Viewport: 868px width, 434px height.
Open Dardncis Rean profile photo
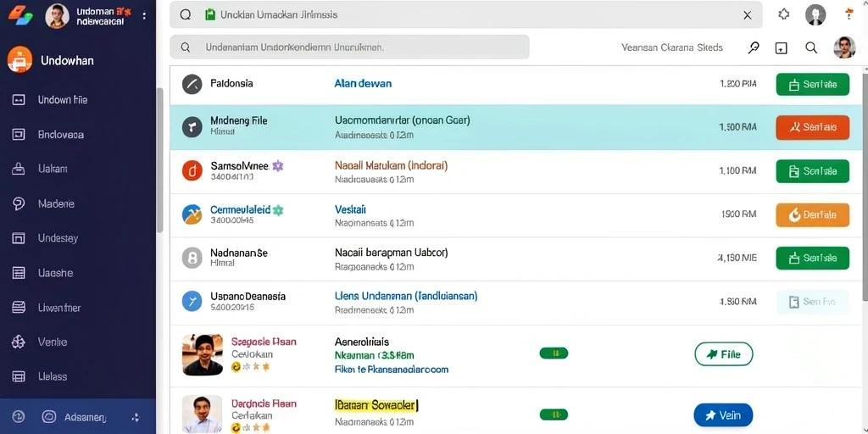point(202,415)
